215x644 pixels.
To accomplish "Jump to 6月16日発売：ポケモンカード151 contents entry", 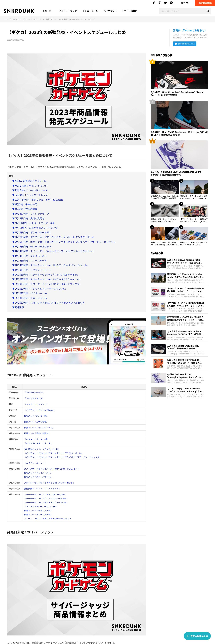I will 31,233.
